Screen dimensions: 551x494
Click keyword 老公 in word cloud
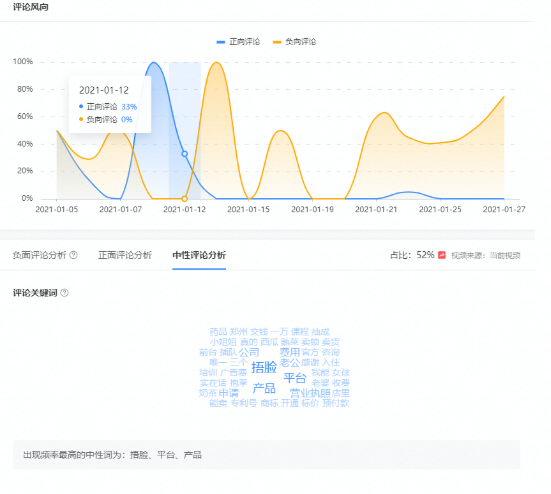point(290,362)
